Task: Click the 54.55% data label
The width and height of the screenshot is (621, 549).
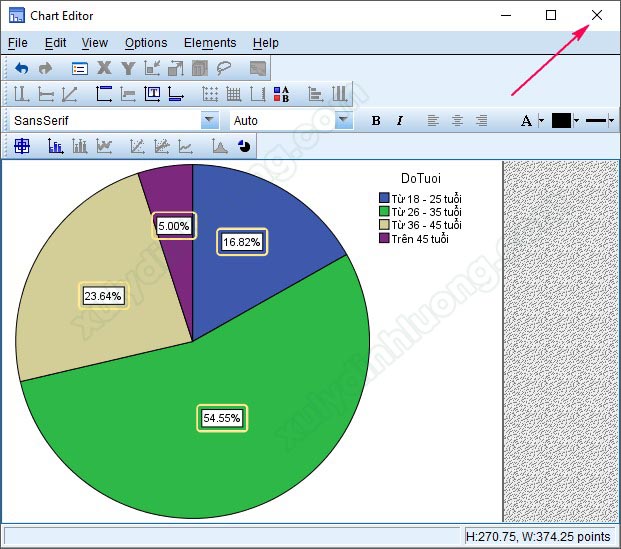Action: pyautogui.click(x=221, y=418)
